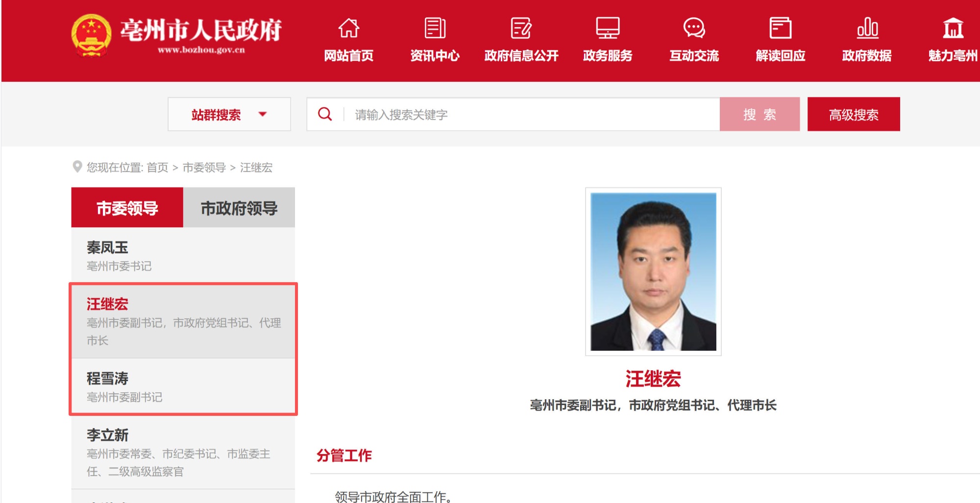Click the portrait photo of 汪继宏
The height and width of the screenshot is (503, 980).
[x=653, y=271]
